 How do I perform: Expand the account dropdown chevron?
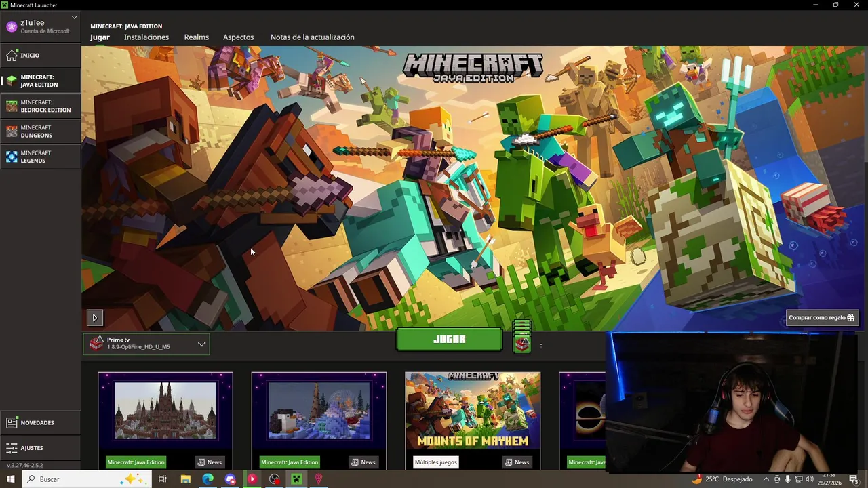click(74, 17)
